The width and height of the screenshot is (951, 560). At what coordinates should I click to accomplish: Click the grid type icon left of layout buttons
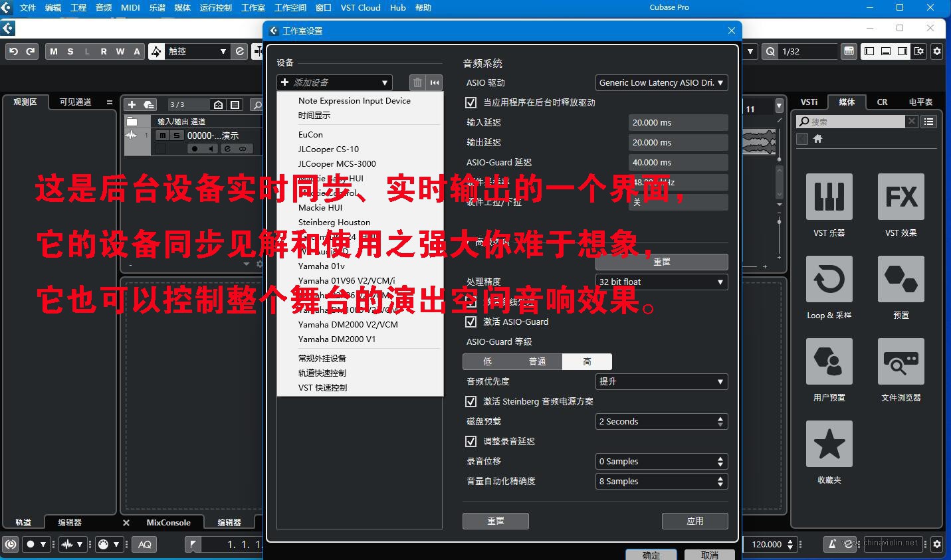coord(849,51)
